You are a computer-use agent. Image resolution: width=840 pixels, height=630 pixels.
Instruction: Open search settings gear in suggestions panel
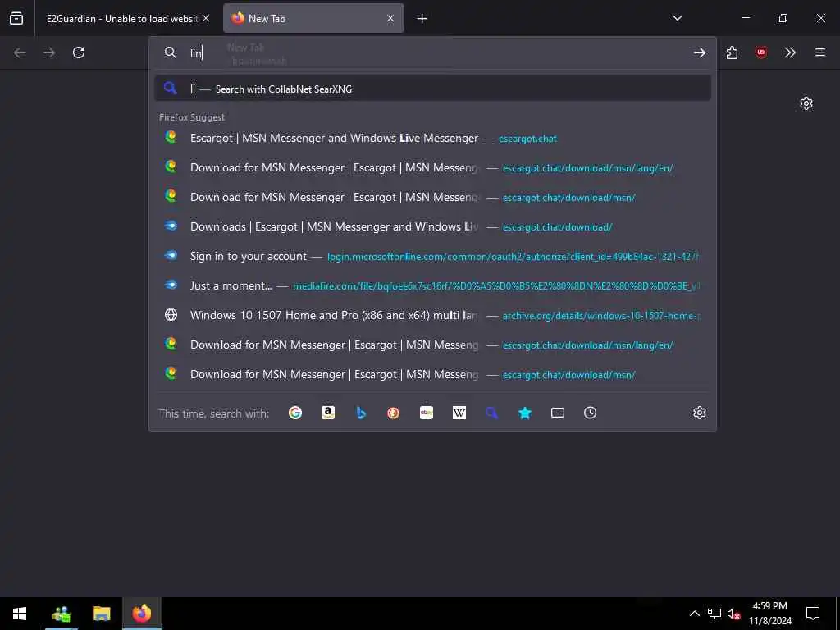[x=699, y=413]
